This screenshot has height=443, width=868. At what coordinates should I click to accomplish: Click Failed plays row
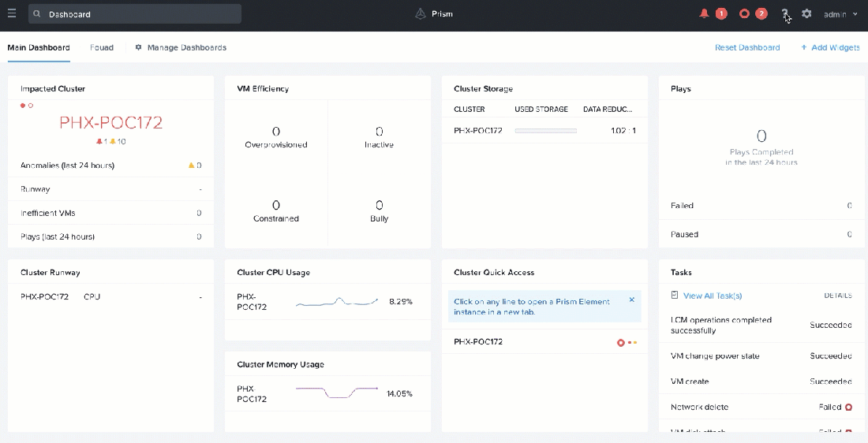point(761,206)
